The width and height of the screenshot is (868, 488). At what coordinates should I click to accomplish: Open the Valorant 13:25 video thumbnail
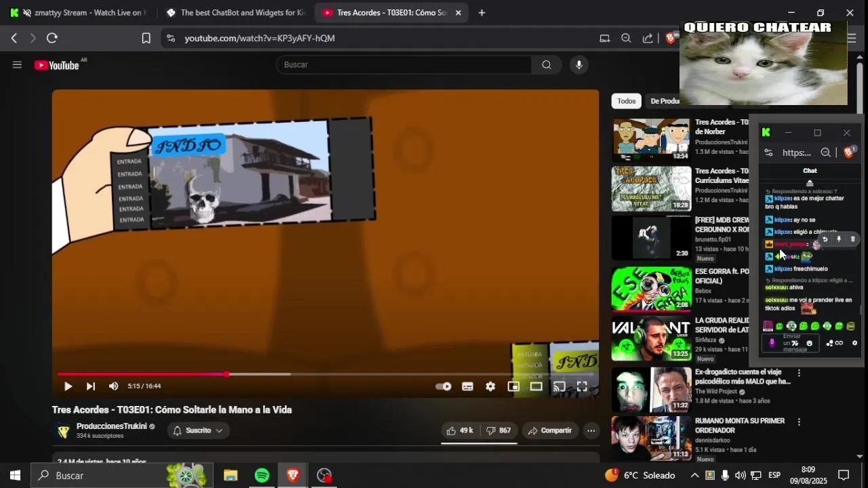652,338
